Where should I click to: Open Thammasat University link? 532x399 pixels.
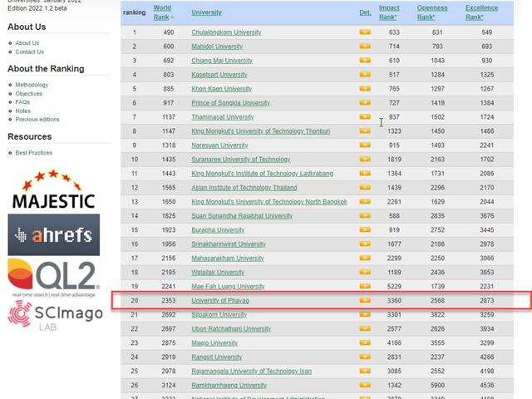tap(223, 117)
